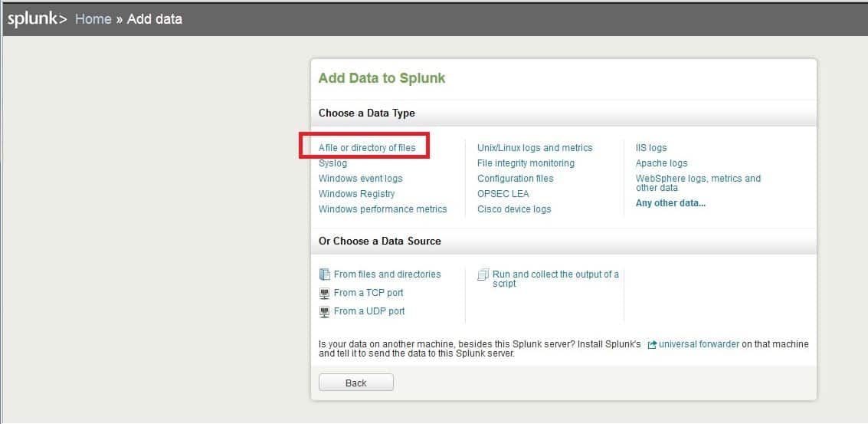
Task: Click the 'Add Data to Splunk' heading
Action: (x=382, y=78)
